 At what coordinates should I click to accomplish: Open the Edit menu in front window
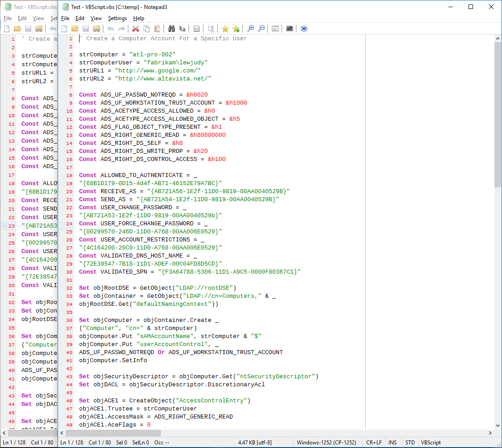(x=80, y=18)
